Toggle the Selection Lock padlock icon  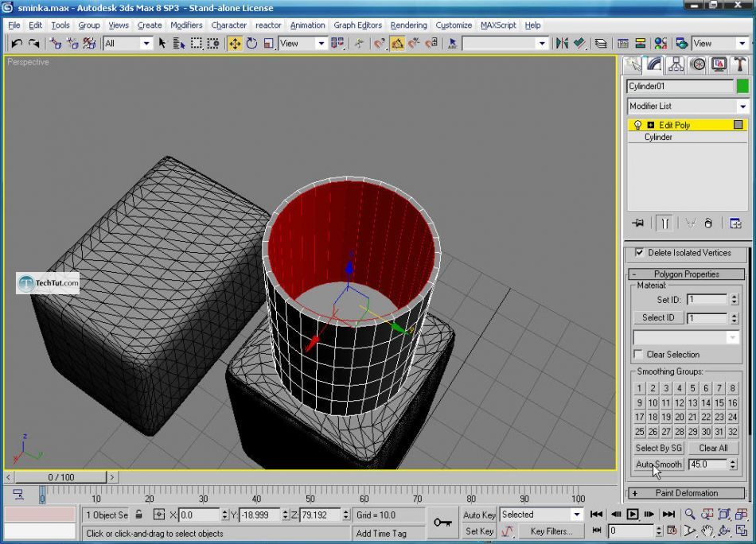tap(138, 515)
